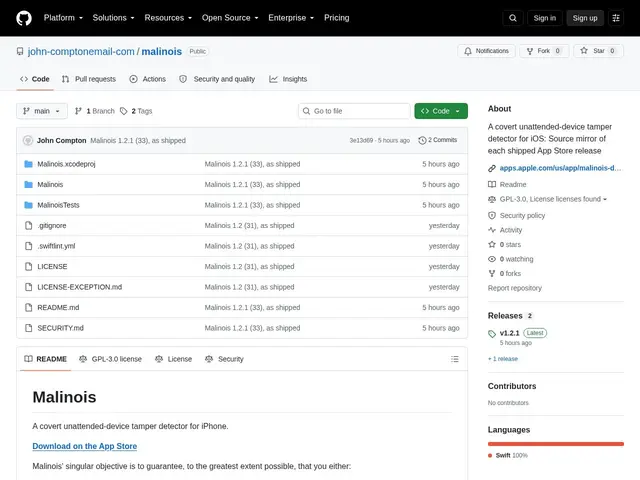Image resolution: width=640 pixels, height=480 pixels.
Task: Click the search magnifier icon in header
Action: (x=513, y=18)
